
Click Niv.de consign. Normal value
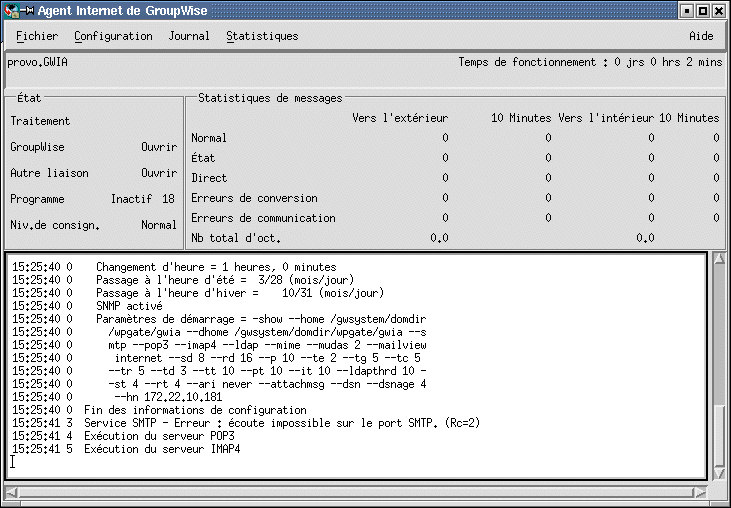pyautogui.click(x=159, y=225)
